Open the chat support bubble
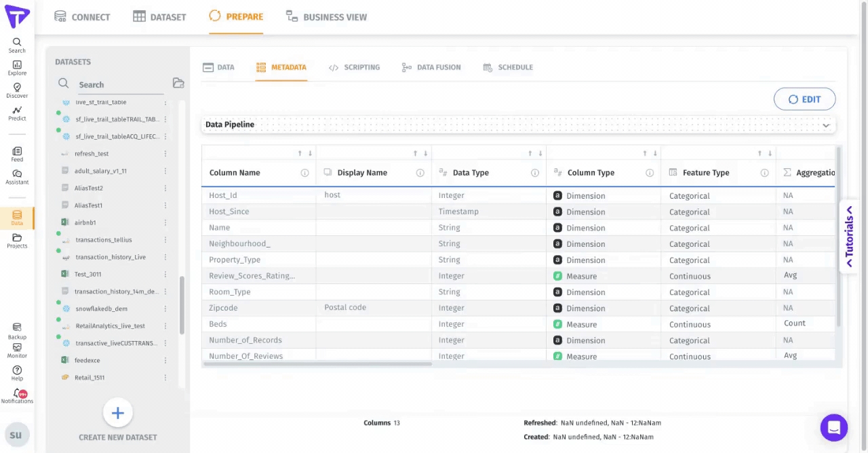The width and height of the screenshot is (868, 453). tap(833, 427)
